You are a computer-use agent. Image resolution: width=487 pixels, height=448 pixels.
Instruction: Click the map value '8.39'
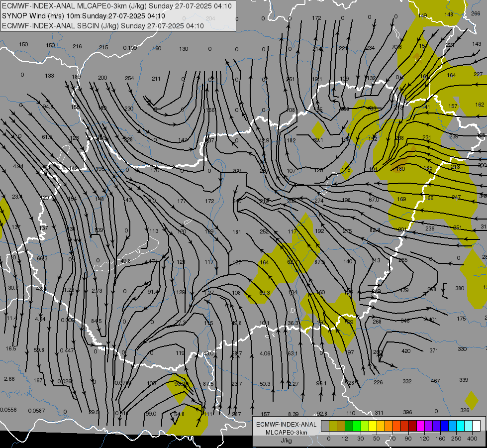click(293, 414)
